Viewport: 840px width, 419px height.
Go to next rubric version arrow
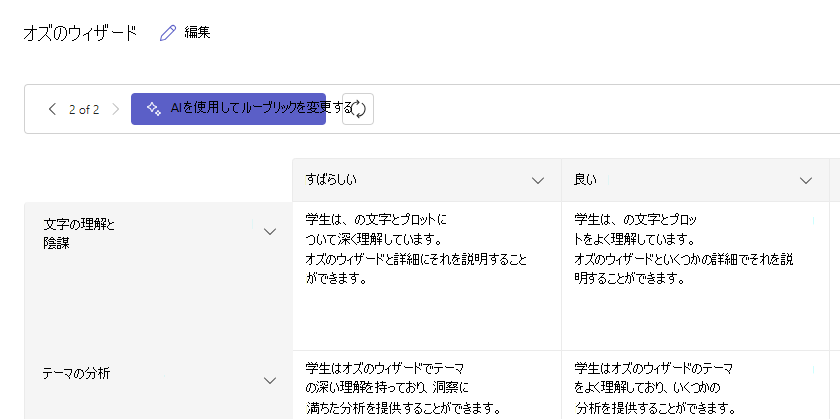(x=116, y=109)
